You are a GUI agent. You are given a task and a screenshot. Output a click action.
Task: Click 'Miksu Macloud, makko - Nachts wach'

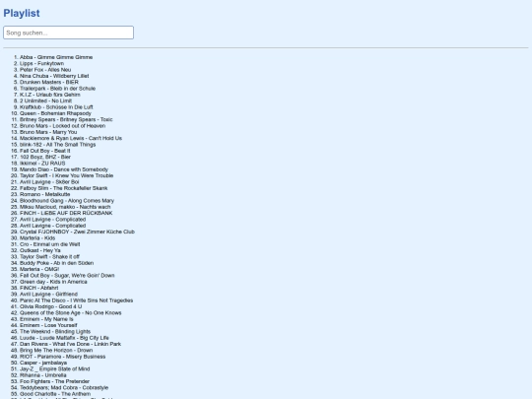(65, 207)
